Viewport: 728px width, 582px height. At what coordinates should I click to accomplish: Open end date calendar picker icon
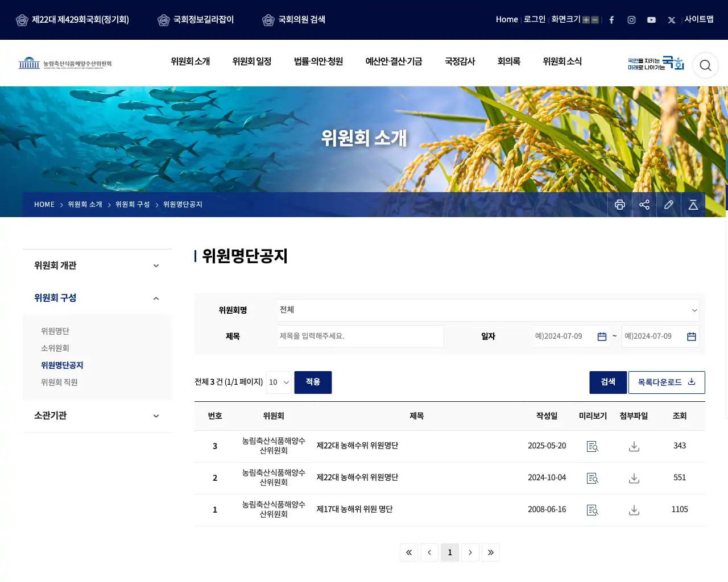[x=692, y=336]
